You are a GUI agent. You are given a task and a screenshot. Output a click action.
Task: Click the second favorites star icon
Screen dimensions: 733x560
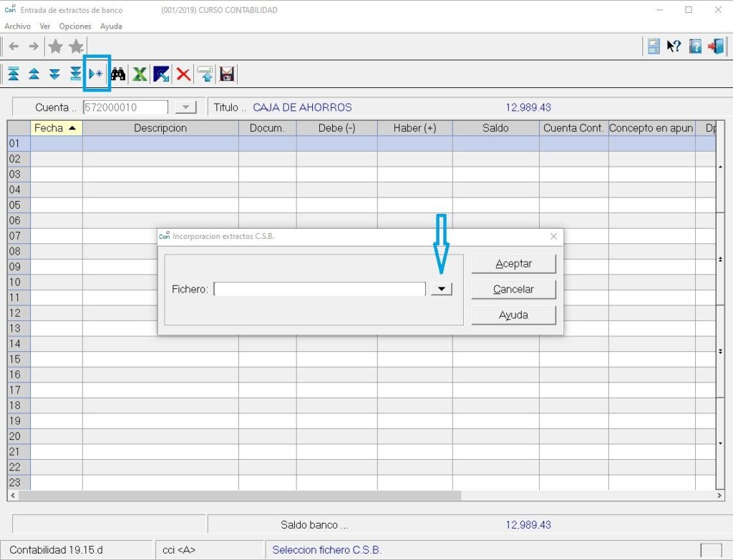pyautogui.click(x=76, y=46)
